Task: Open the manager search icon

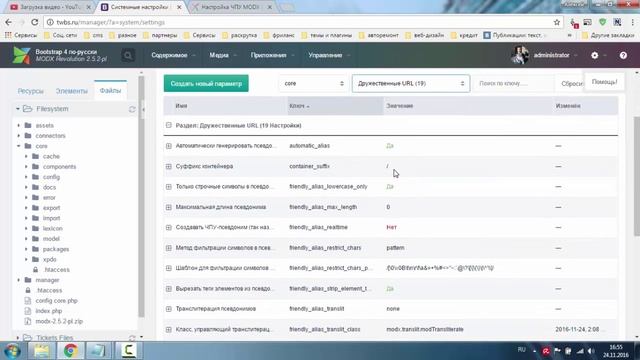Action: (x=128, y=55)
